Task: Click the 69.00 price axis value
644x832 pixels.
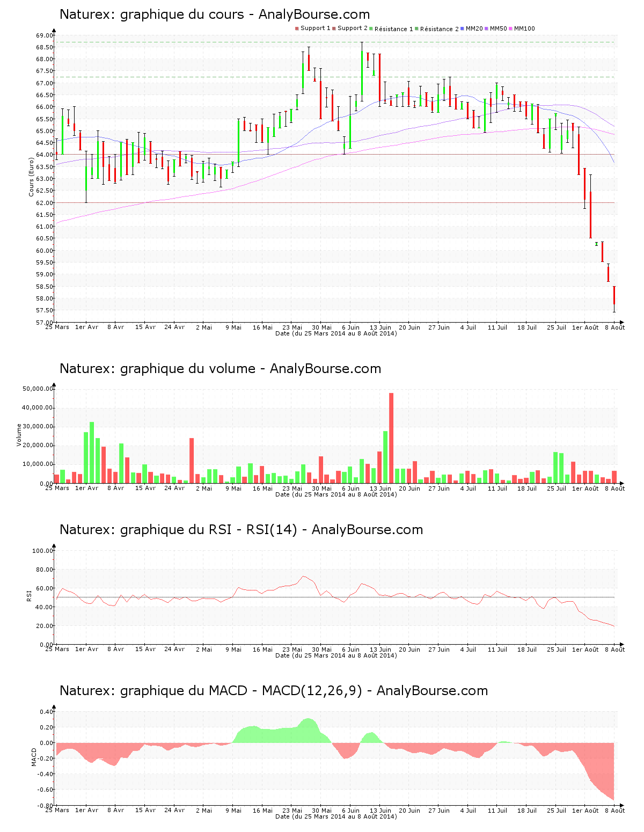Action: [x=45, y=35]
